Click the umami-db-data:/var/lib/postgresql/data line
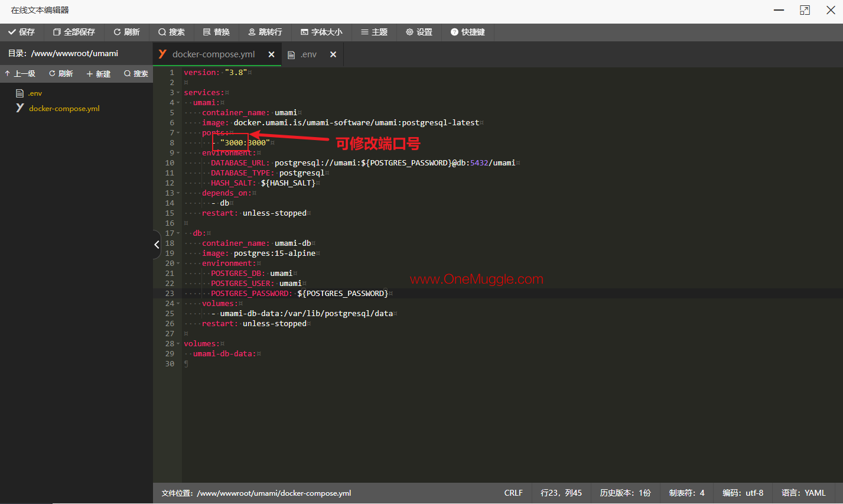This screenshot has width=843, height=504. click(x=302, y=314)
